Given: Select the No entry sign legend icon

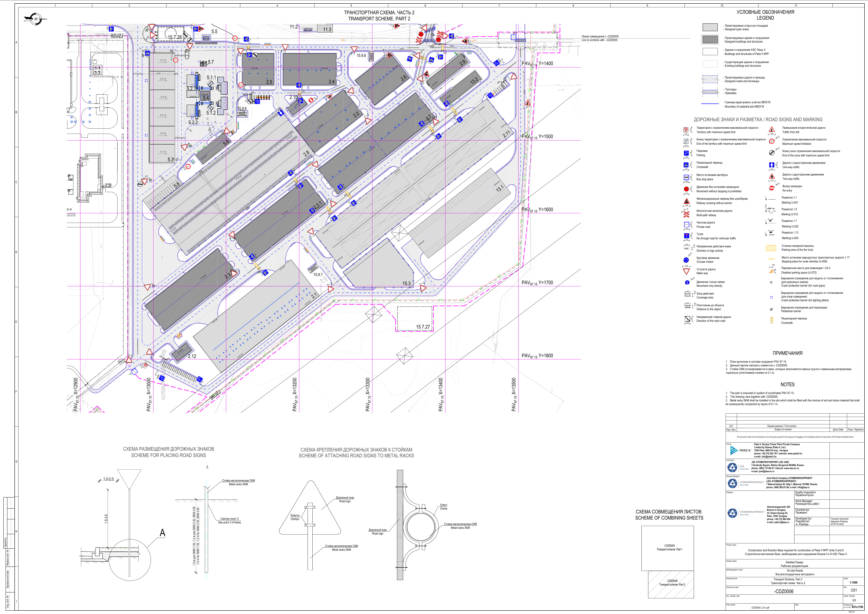Looking at the screenshot, I should (x=772, y=188).
